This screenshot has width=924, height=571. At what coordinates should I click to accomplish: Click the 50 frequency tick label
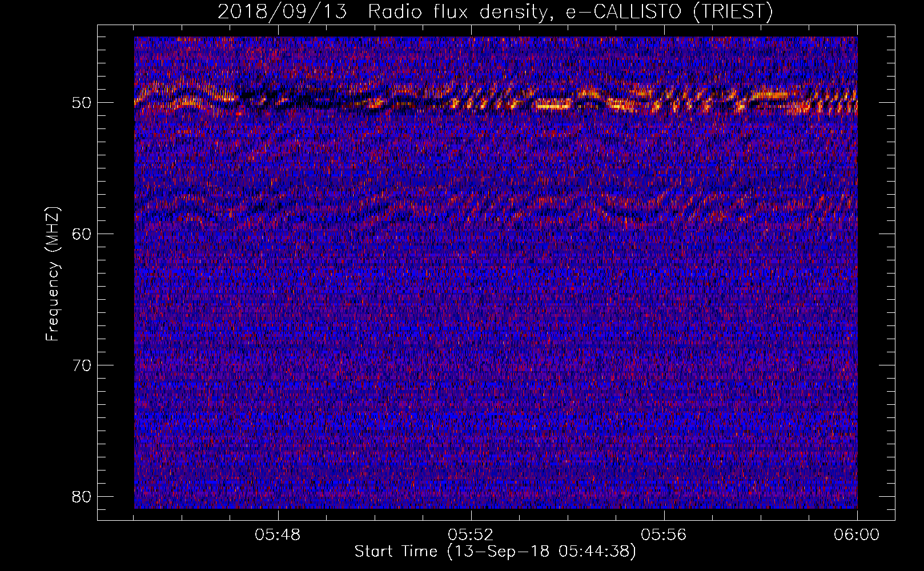coord(82,103)
